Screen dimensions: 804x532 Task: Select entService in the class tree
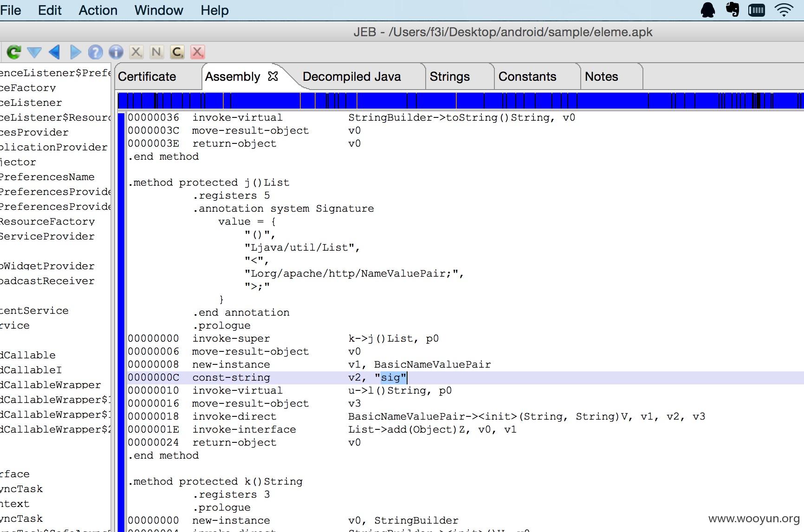click(34, 311)
